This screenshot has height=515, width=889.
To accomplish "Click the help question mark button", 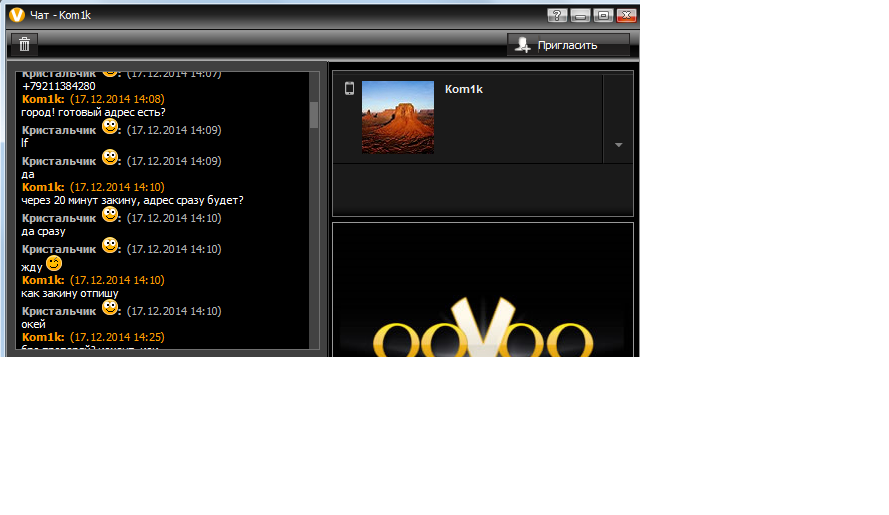I will 557,15.
